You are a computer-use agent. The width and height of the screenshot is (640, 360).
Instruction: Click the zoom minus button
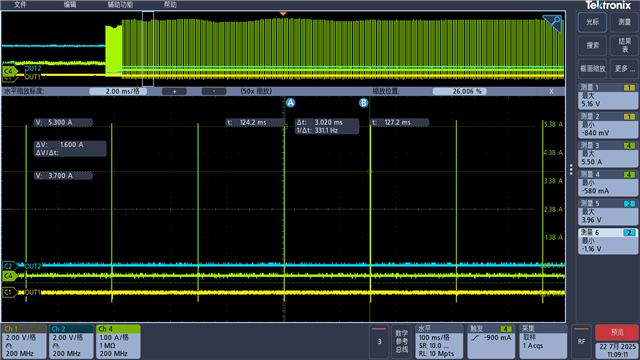(214, 91)
